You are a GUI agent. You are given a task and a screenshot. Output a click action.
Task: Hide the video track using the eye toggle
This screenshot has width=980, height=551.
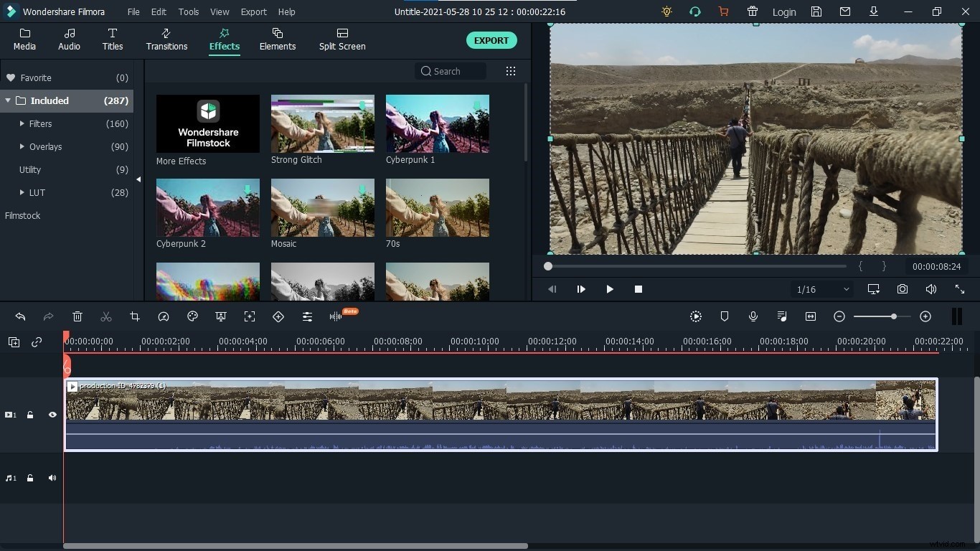(x=52, y=415)
